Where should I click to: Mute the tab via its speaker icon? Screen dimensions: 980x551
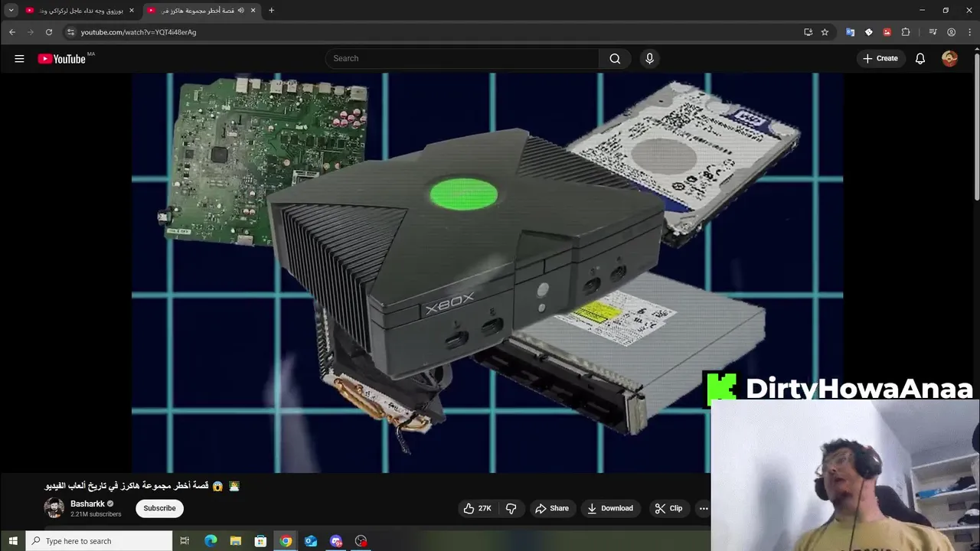[x=240, y=11]
